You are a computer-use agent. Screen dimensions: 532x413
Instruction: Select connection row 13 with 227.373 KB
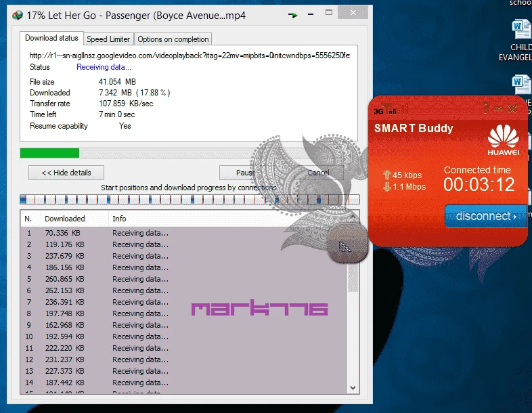tap(184, 372)
